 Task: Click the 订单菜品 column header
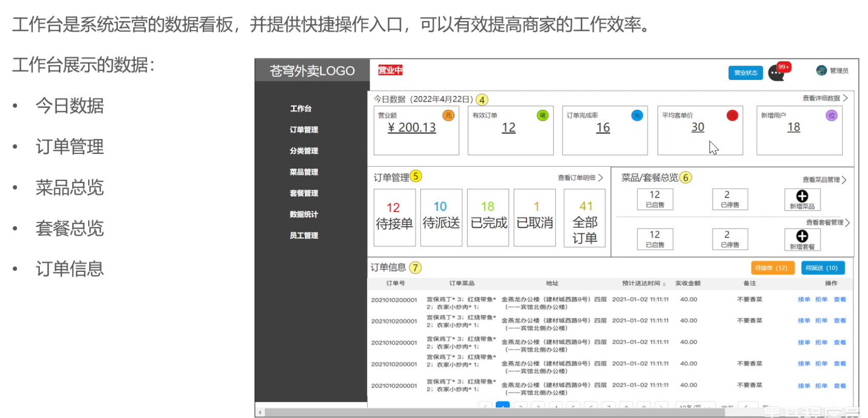coord(461,283)
